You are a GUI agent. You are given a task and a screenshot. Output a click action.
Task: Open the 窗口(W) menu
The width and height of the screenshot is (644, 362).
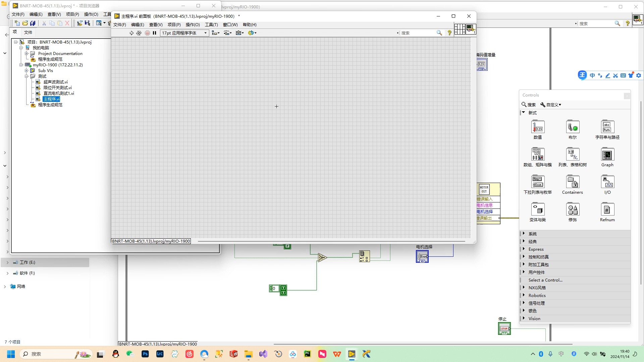point(230,25)
